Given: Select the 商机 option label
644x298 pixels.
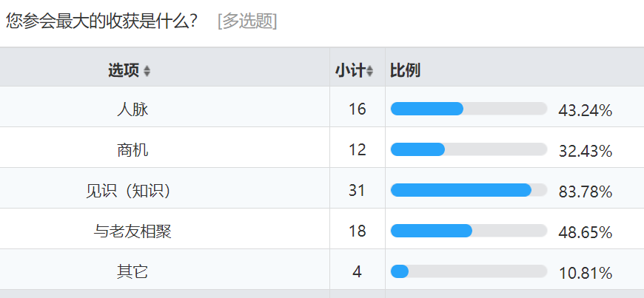Looking at the screenshot, I should pos(133,150).
